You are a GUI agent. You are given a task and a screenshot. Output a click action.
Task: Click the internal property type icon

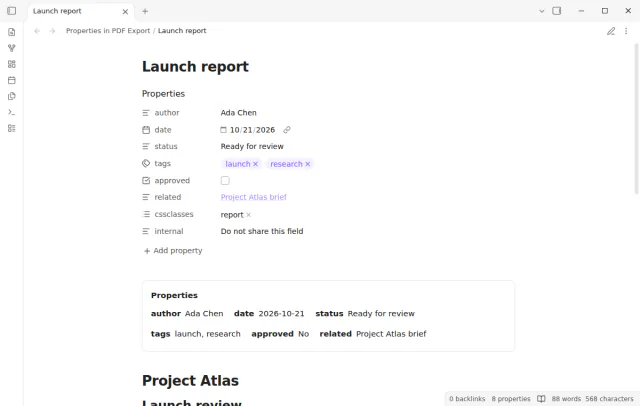[146, 231]
